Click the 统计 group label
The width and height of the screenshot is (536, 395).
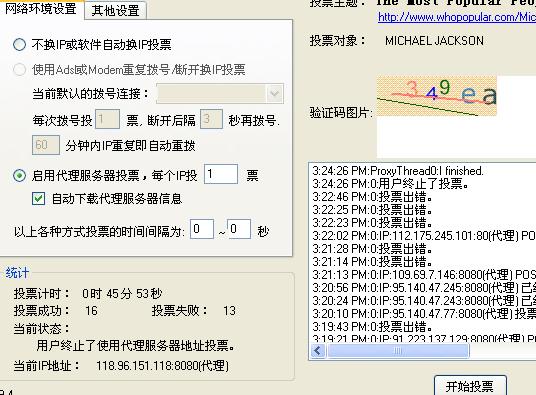click(x=17, y=273)
